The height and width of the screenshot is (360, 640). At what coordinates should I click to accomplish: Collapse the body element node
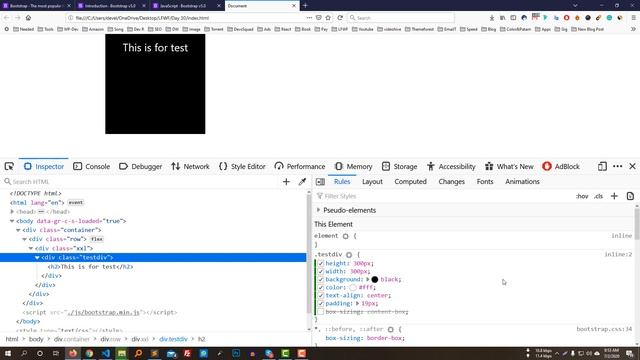click(12, 221)
